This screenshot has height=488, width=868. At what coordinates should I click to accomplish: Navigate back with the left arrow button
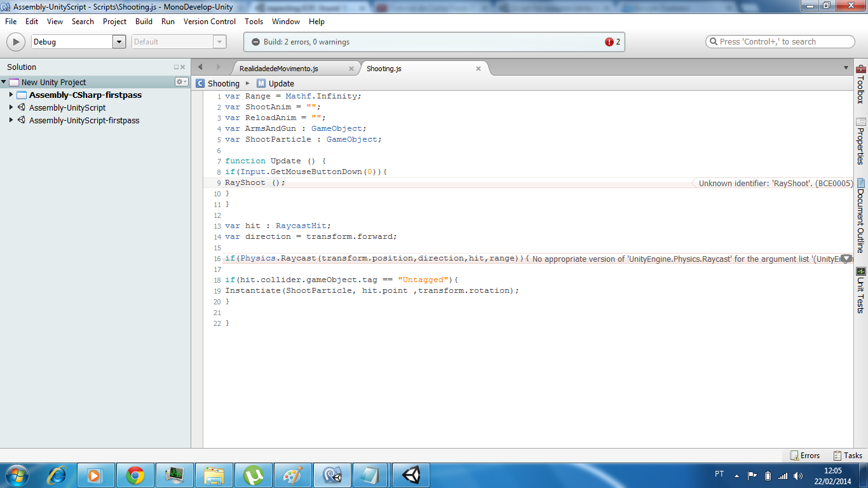(x=200, y=67)
